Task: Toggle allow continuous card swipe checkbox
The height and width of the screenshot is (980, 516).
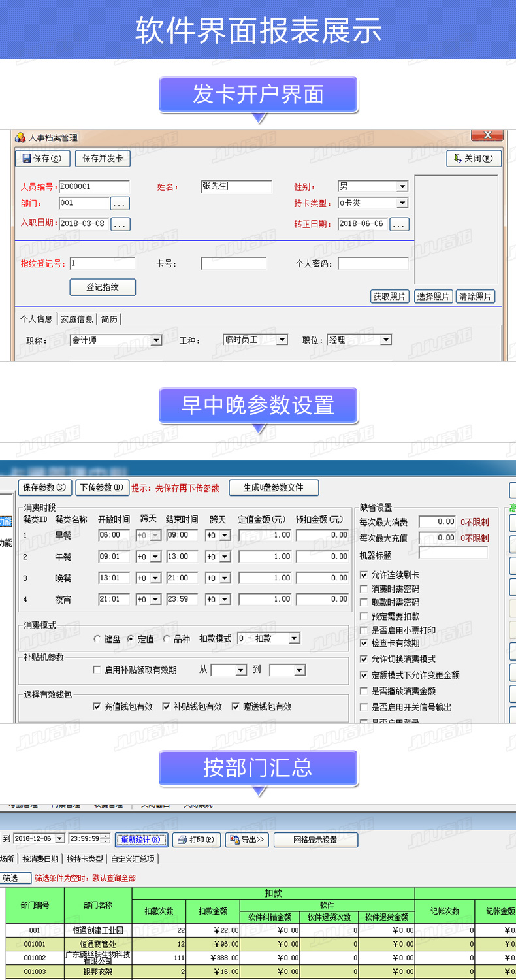Action: [x=364, y=575]
